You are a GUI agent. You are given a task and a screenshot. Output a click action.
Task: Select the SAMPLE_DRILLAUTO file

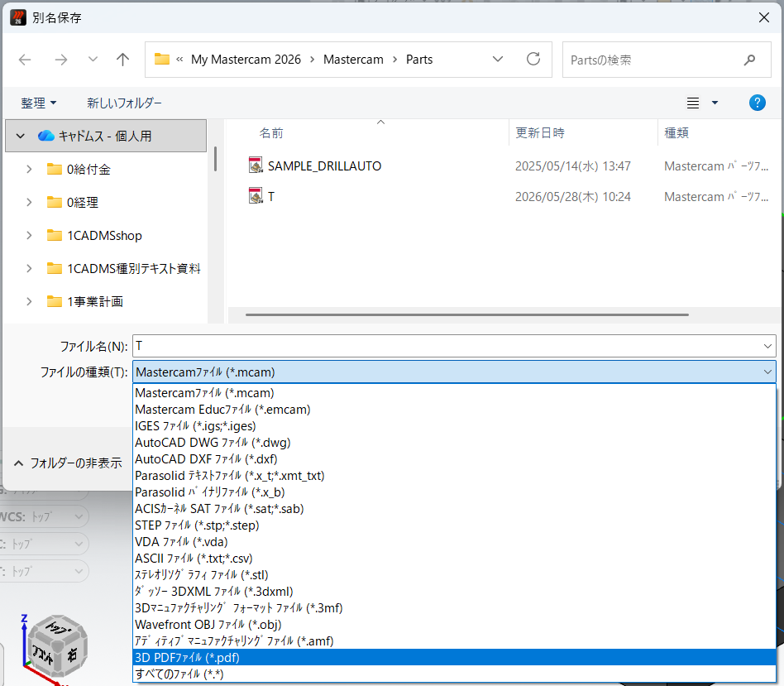coord(324,166)
